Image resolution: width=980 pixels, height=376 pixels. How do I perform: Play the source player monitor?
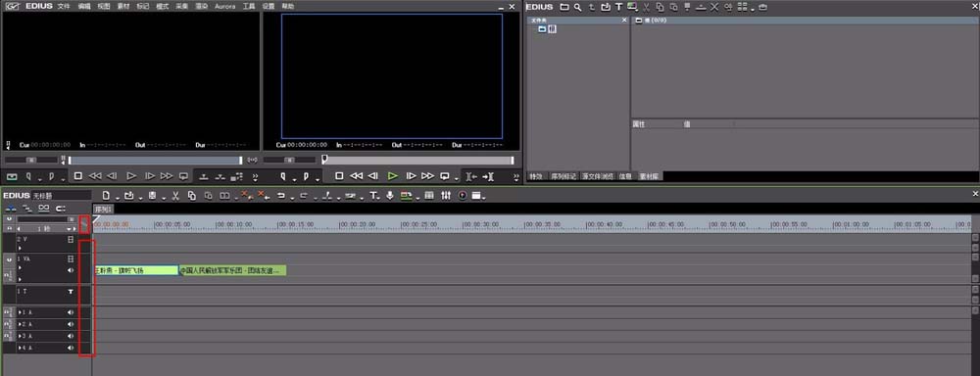[131, 177]
